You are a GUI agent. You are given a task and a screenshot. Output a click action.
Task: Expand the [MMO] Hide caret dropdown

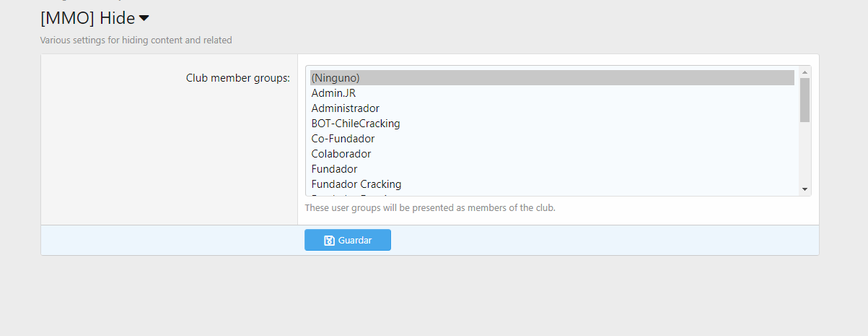144,19
